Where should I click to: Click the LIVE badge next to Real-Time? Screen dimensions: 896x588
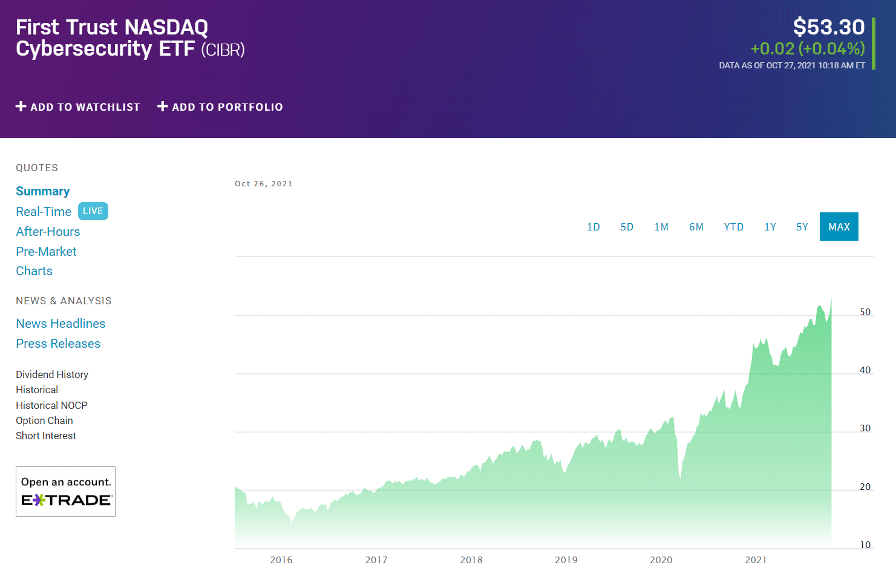(x=93, y=211)
